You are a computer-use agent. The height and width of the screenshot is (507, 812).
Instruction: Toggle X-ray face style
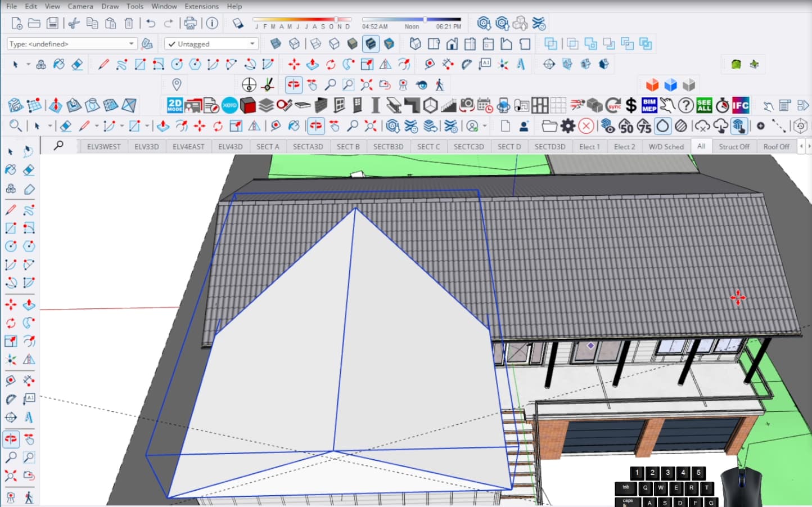[x=276, y=44]
